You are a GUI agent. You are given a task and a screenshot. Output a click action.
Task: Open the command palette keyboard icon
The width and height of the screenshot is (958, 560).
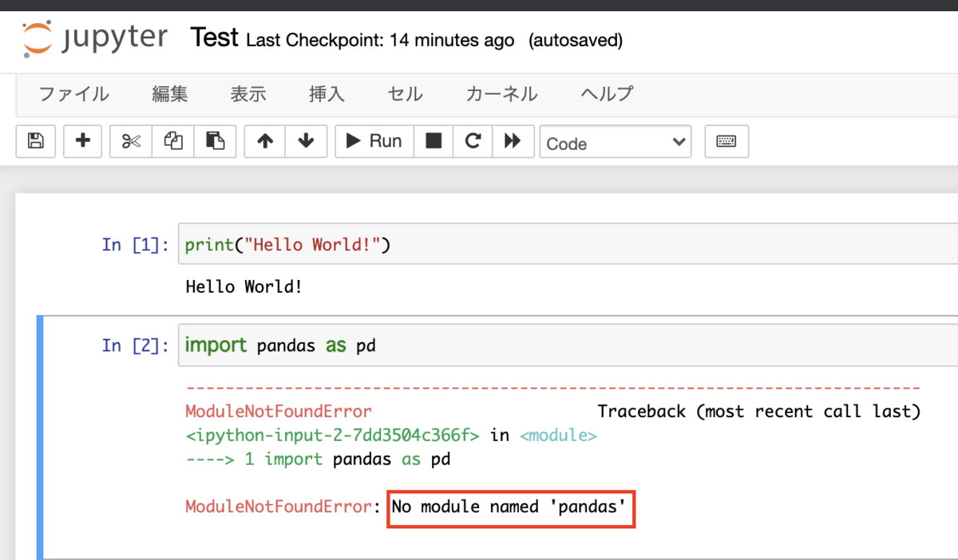tap(726, 141)
